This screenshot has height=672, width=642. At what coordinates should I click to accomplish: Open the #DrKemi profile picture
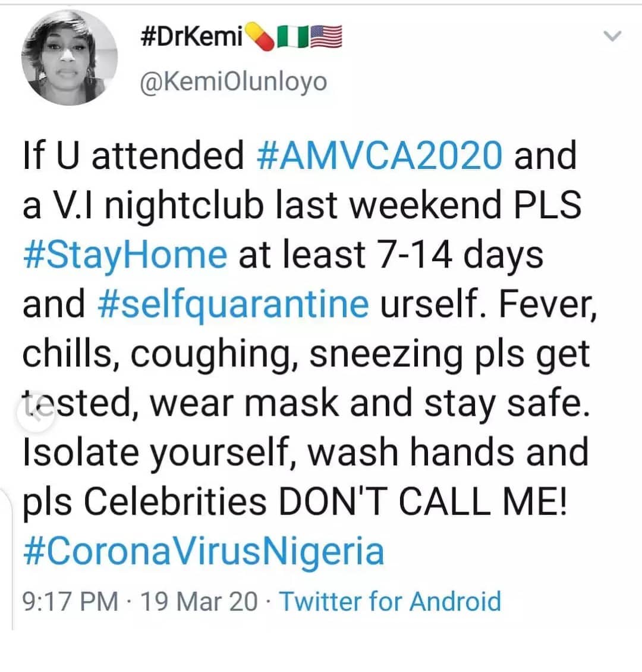point(70,58)
